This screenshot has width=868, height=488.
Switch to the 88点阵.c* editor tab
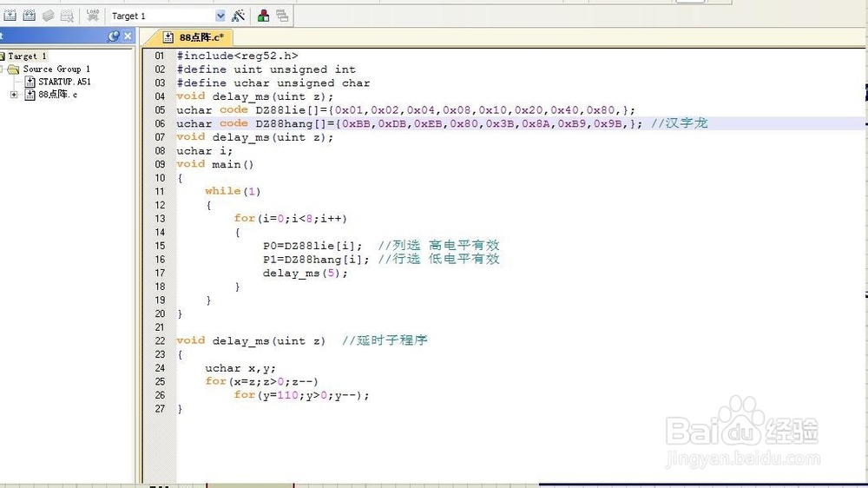(x=194, y=37)
